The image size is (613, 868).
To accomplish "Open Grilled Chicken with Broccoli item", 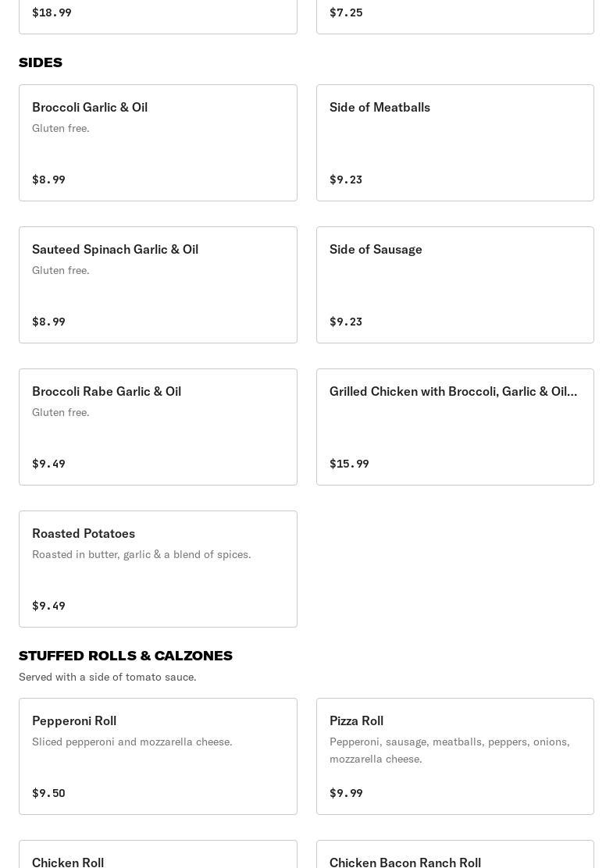I will [454, 427].
